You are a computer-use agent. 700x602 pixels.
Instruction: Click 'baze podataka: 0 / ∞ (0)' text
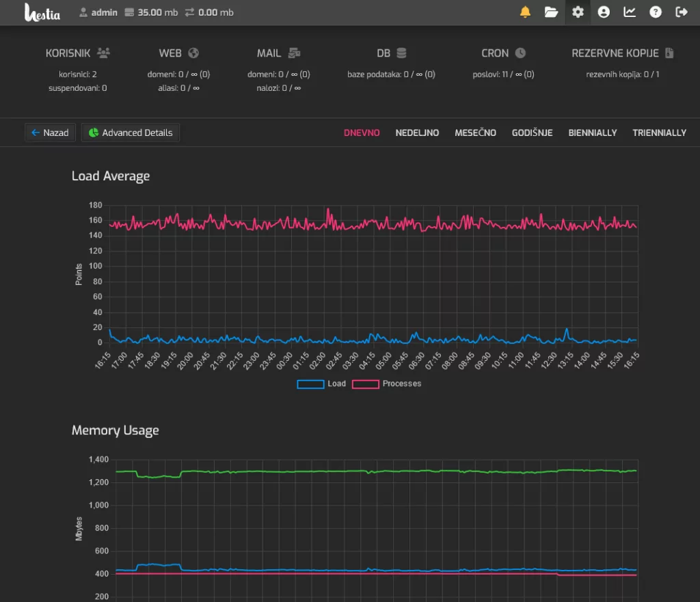[391, 74]
